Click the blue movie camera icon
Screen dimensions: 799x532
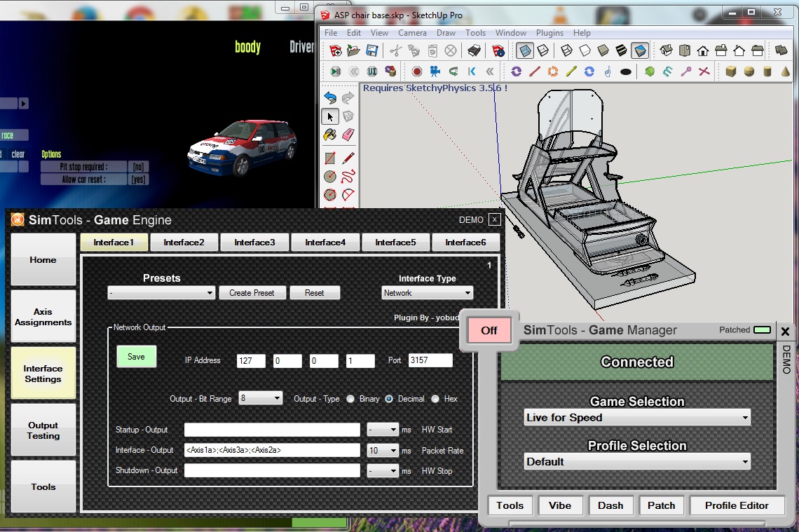point(435,71)
